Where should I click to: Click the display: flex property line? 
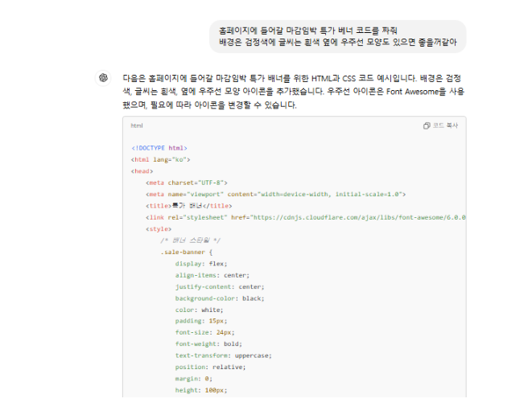201,264
